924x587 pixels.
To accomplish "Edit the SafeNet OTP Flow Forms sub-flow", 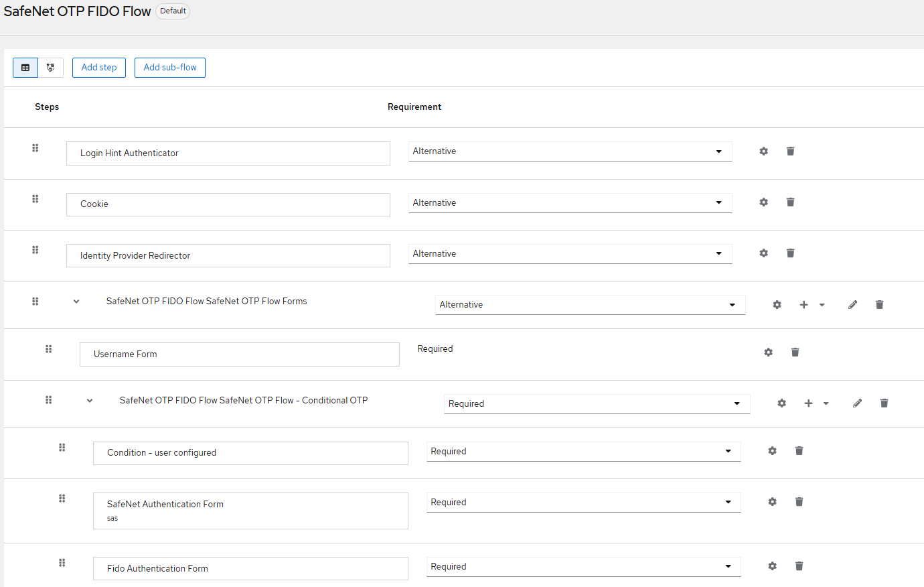I will pyautogui.click(x=852, y=305).
